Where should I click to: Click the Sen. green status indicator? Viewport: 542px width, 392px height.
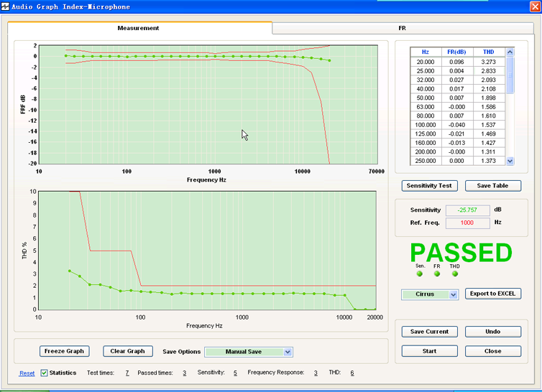tap(420, 274)
